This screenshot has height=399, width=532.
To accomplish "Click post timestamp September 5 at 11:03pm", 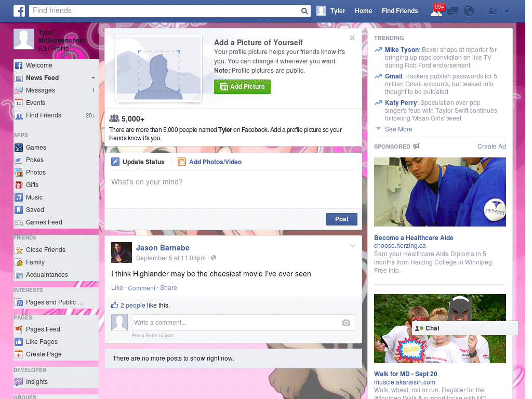I will point(170,258).
